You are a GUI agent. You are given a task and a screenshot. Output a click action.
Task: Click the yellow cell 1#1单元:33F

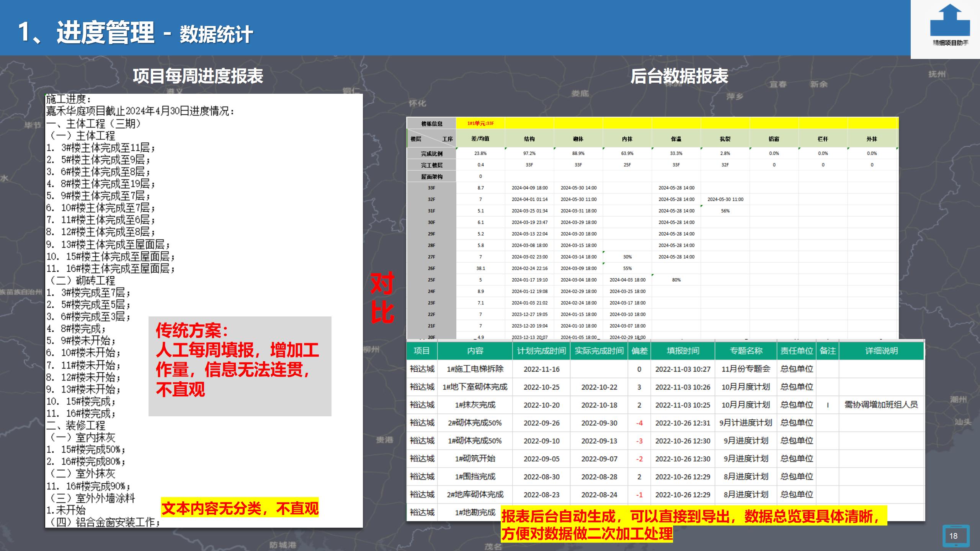pyautogui.click(x=480, y=124)
